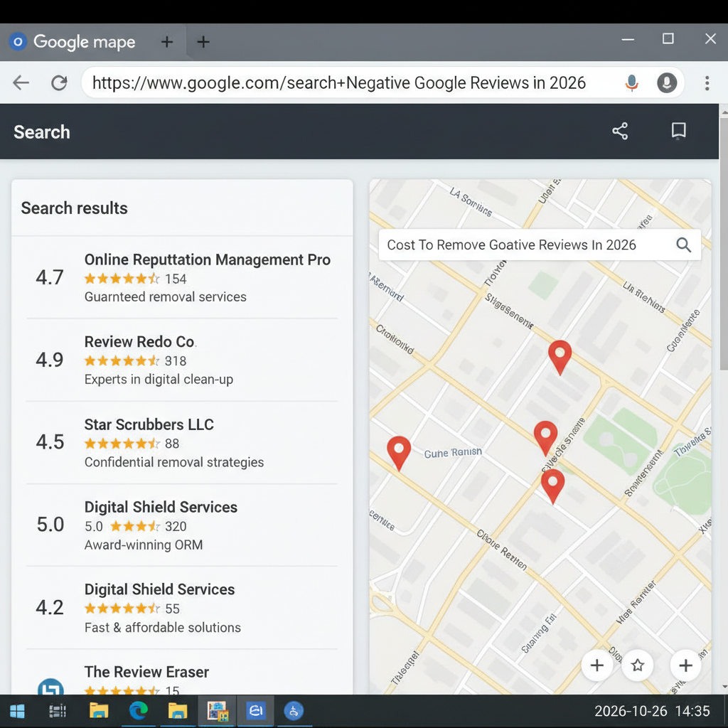Launch Microsoft Edge from the taskbar
Image resolution: width=728 pixels, height=728 pixels.
(x=138, y=711)
